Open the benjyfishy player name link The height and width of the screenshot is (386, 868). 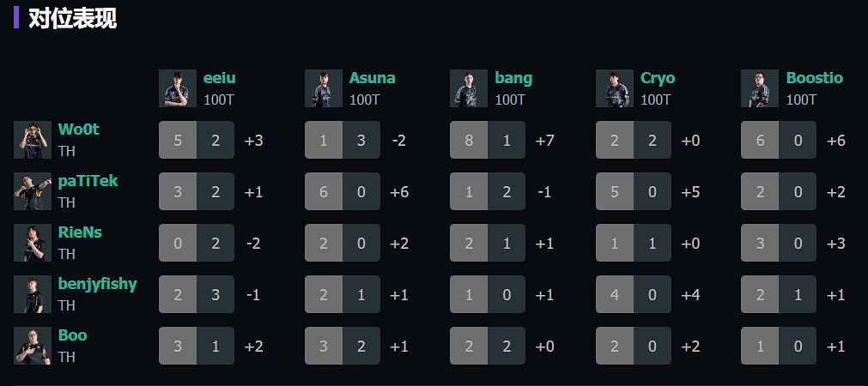coord(97,284)
